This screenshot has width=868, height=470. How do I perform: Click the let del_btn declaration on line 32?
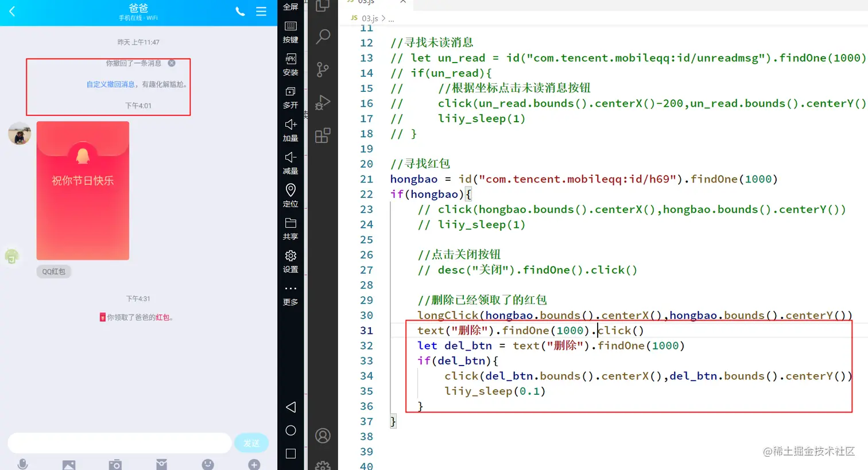(x=551, y=345)
